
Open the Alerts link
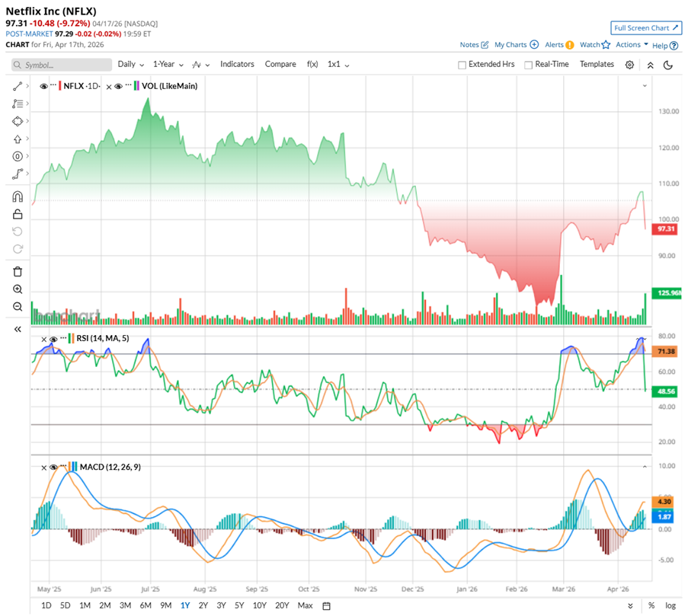(559, 45)
